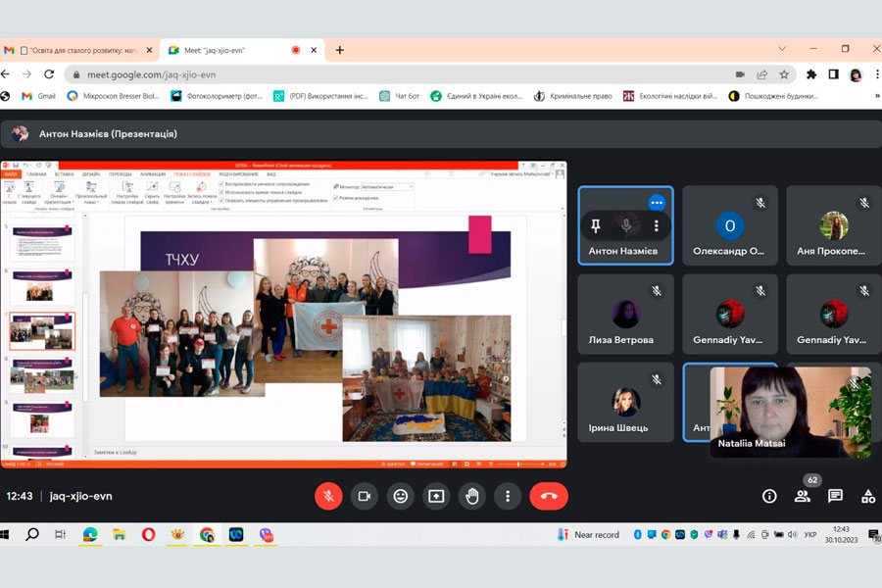
Task: Close the Meet browser tab
Action: point(314,50)
